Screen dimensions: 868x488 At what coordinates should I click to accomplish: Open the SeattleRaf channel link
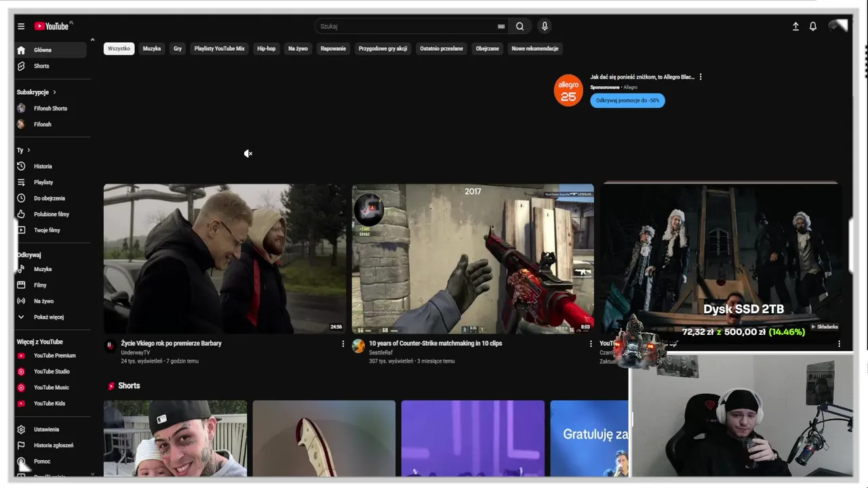pos(380,353)
